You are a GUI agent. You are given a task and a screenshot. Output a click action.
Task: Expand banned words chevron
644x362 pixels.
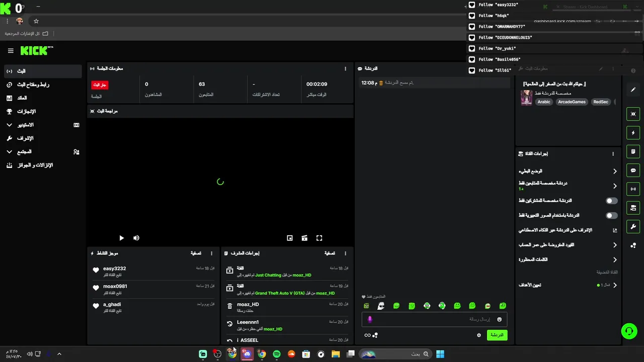(614, 260)
